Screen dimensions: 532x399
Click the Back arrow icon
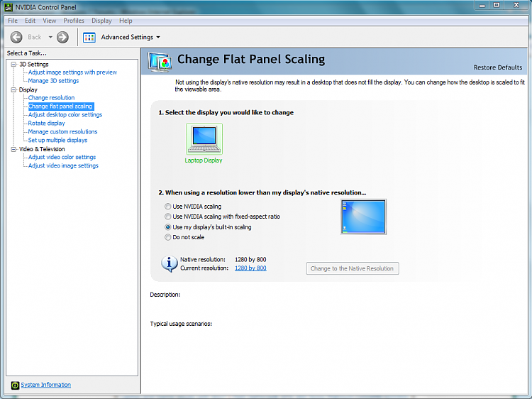point(16,37)
